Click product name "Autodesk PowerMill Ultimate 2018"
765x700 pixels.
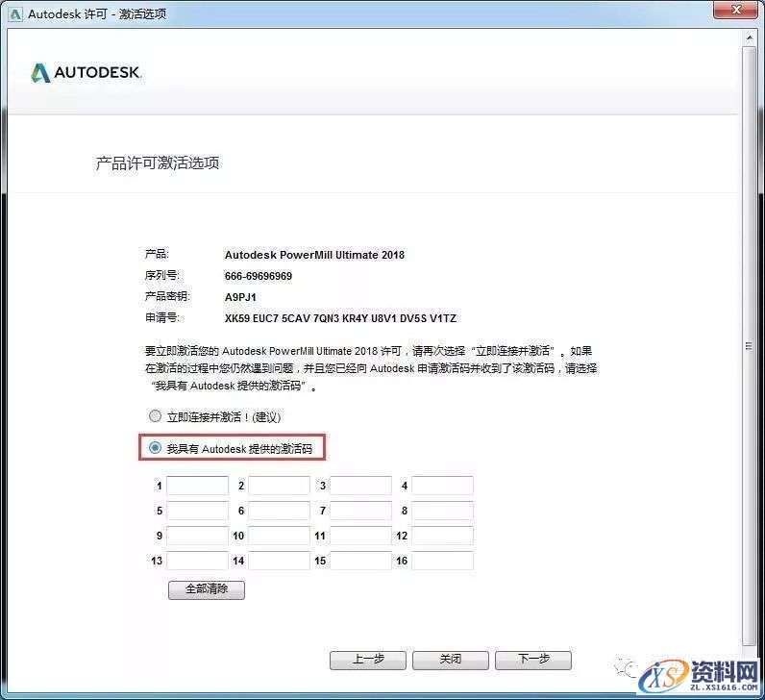click(314, 255)
